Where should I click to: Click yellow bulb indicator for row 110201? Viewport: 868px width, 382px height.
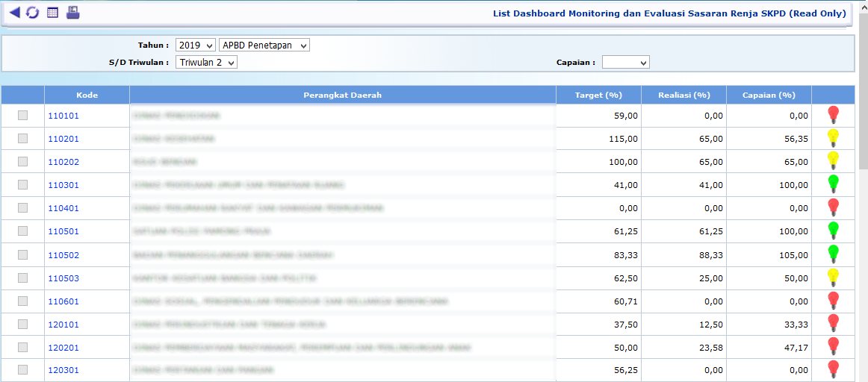point(833,138)
